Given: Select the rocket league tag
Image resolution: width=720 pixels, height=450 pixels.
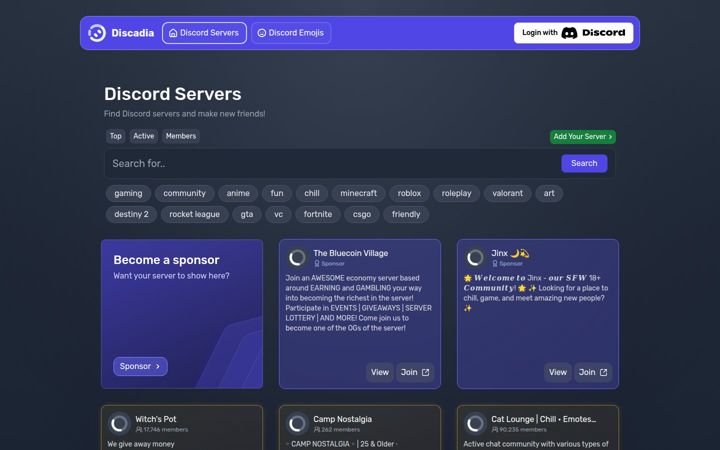Looking at the screenshot, I should coord(195,214).
